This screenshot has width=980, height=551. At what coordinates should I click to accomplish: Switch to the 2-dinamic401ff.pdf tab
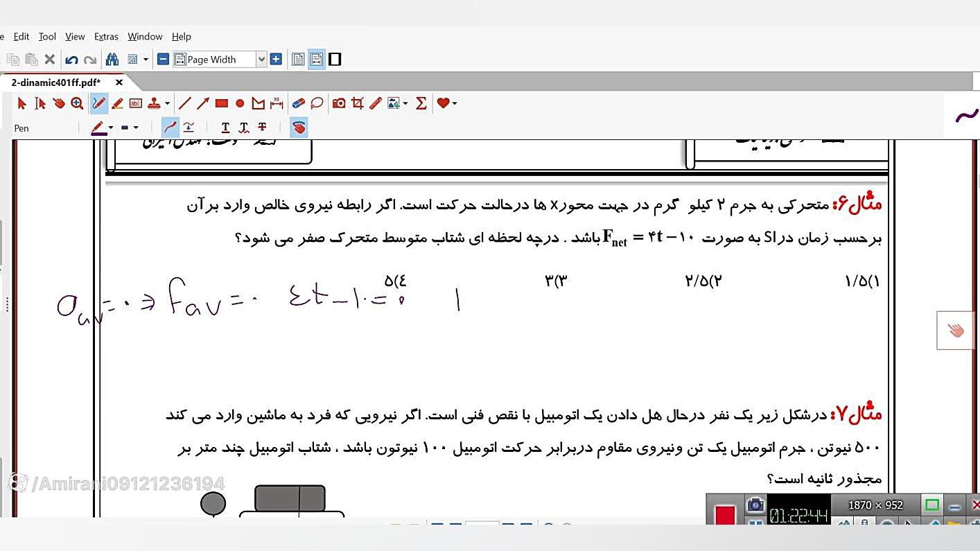click(x=56, y=82)
